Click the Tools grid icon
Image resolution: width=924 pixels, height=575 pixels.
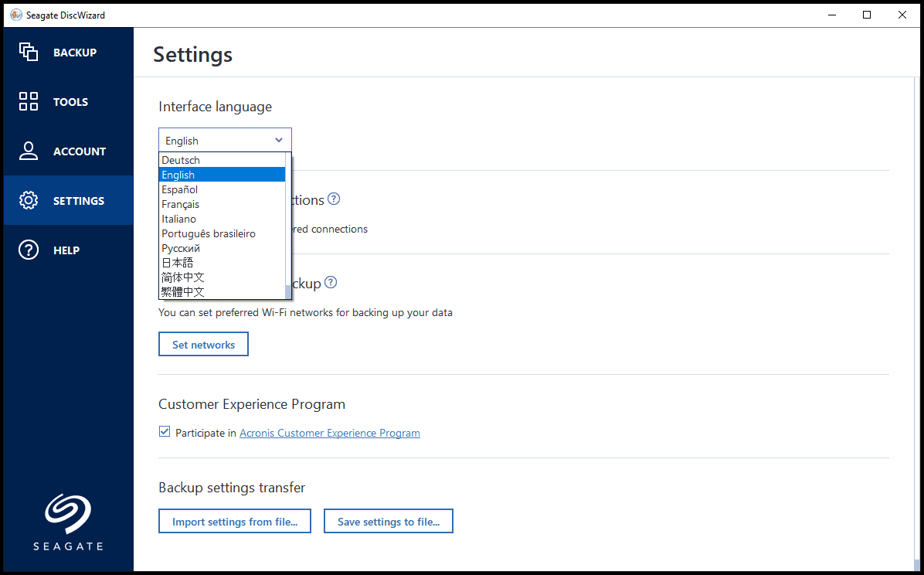(x=29, y=101)
